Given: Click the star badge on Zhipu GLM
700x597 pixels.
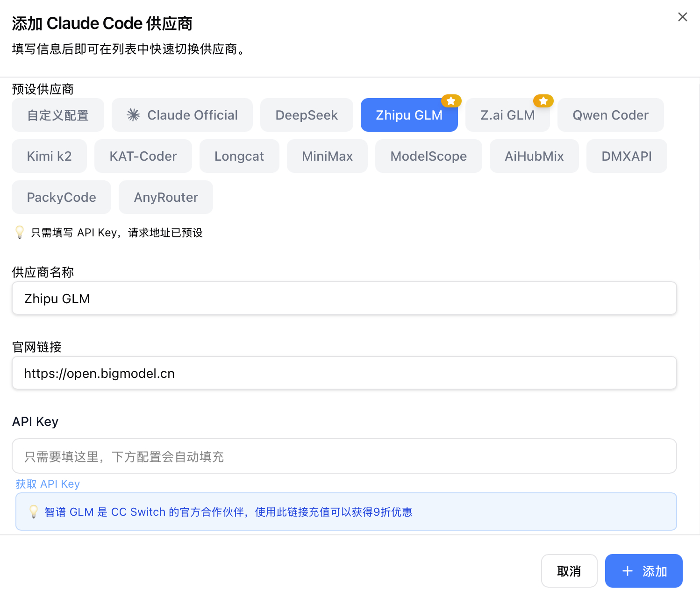Looking at the screenshot, I should coord(450,100).
